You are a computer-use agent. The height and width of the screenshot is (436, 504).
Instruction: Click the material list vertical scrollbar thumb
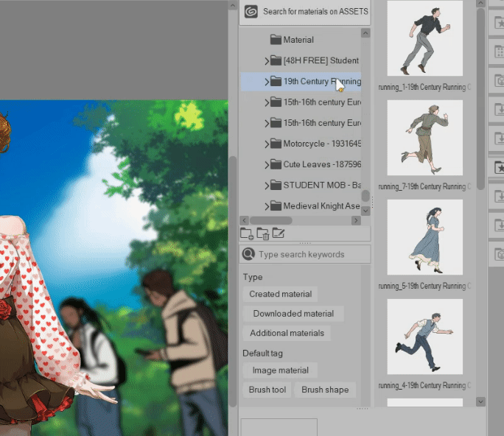coord(480,99)
